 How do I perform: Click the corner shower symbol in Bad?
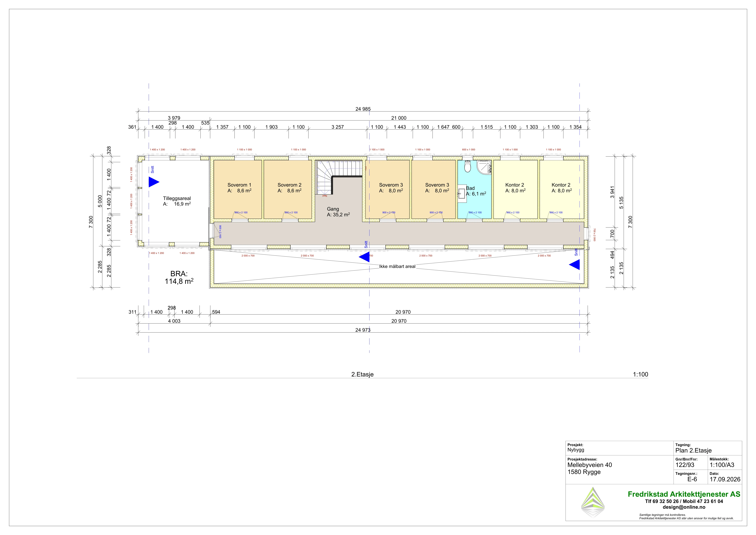(484, 167)
